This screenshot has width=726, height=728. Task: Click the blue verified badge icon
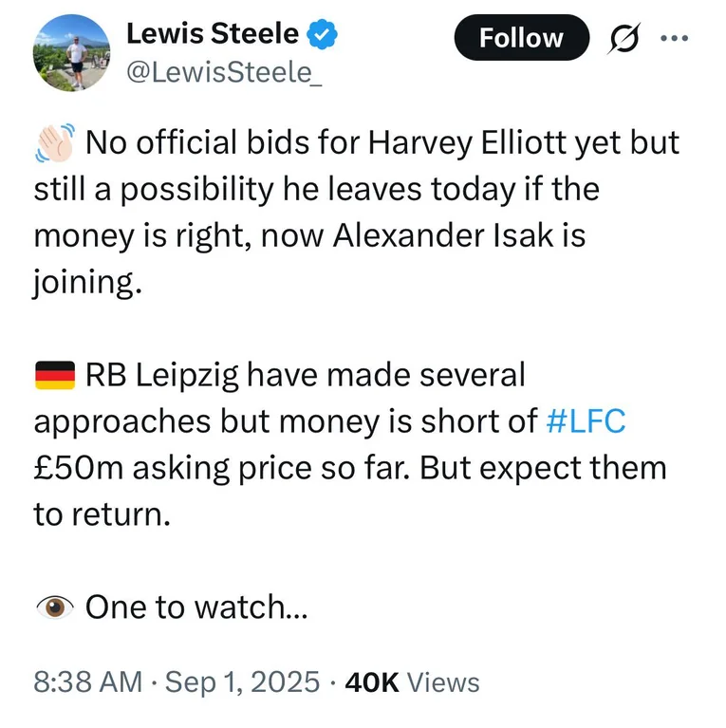tap(323, 34)
